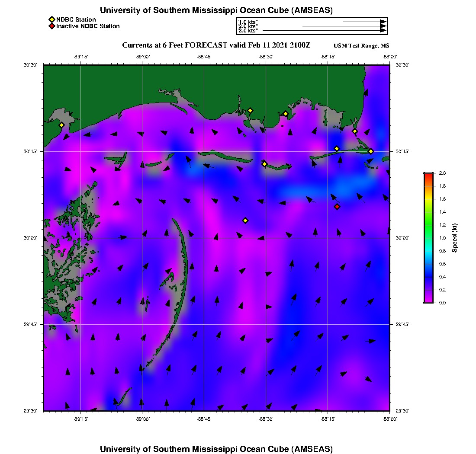Click the 1.0 kts scale label
This screenshot has width=476, height=454.
[248, 22]
